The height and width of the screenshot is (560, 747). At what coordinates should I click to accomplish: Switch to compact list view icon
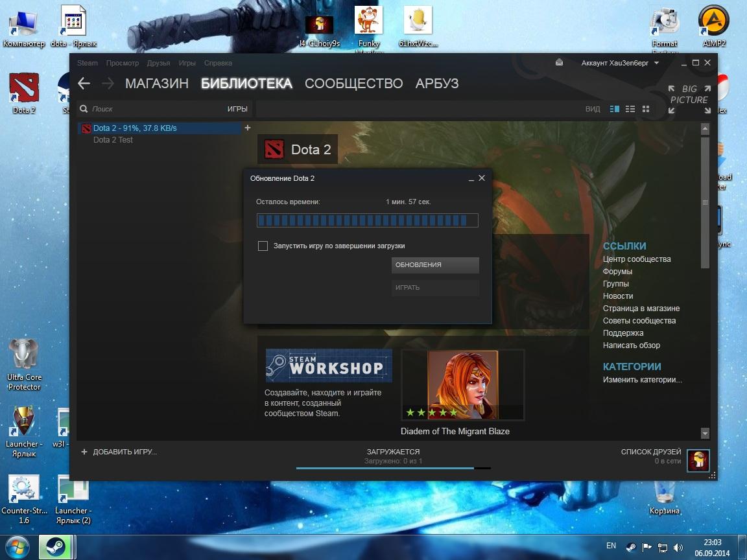(630, 109)
